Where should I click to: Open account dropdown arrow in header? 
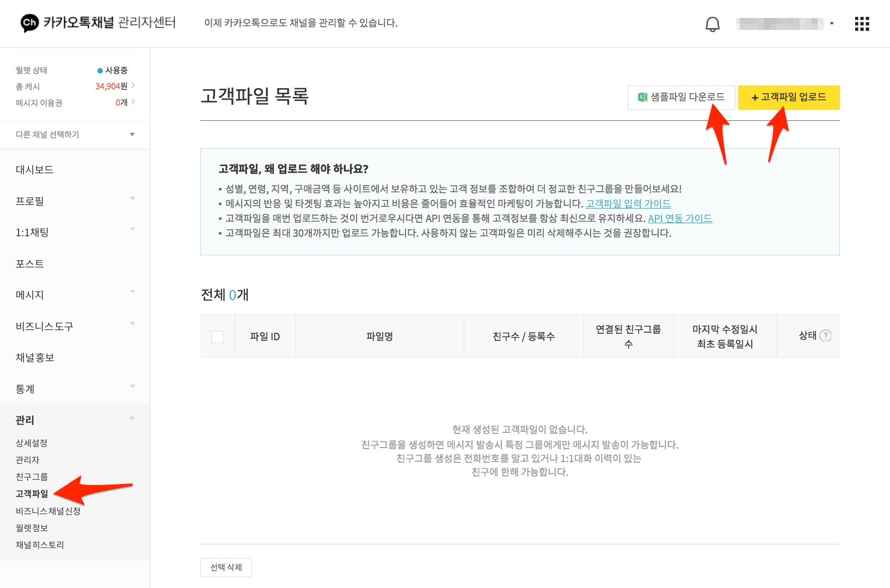pyautogui.click(x=831, y=23)
